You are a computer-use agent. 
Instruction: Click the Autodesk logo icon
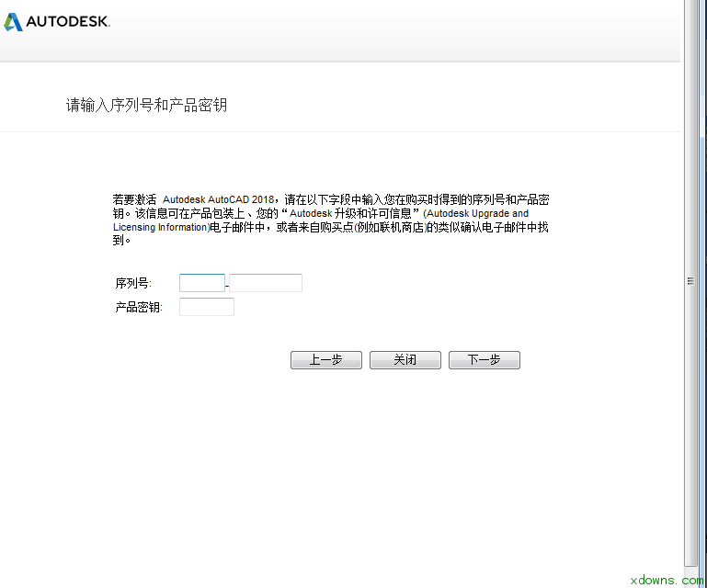pos(13,22)
